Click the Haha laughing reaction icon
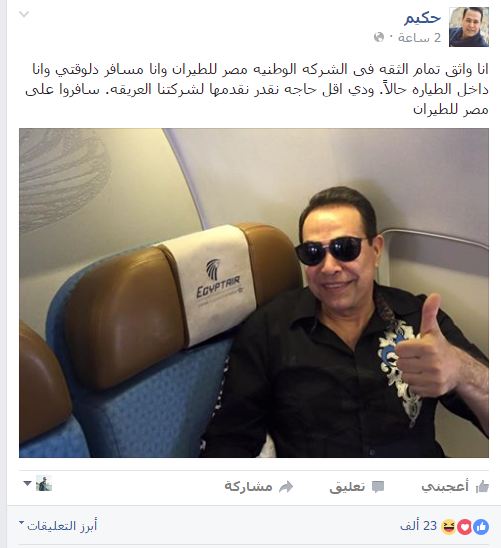Screen dimensions: 501x548 (x=449, y=527)
